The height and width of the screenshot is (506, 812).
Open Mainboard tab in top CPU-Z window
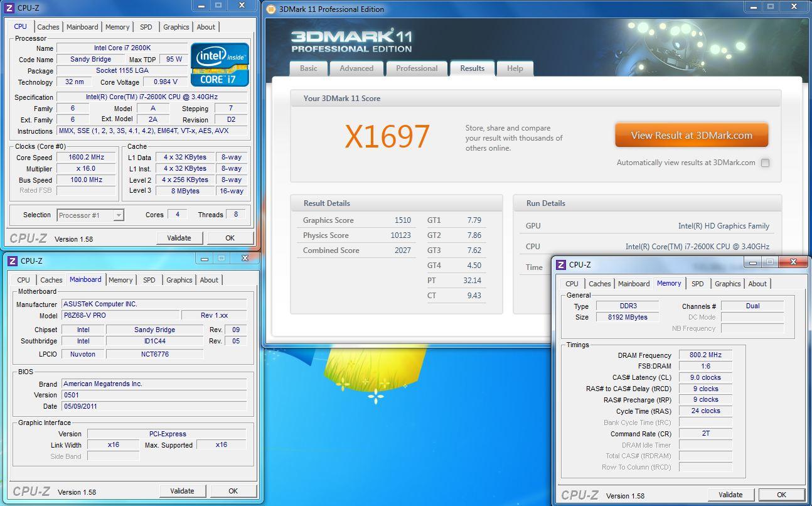pyautogui.click(x=82, y=27)
